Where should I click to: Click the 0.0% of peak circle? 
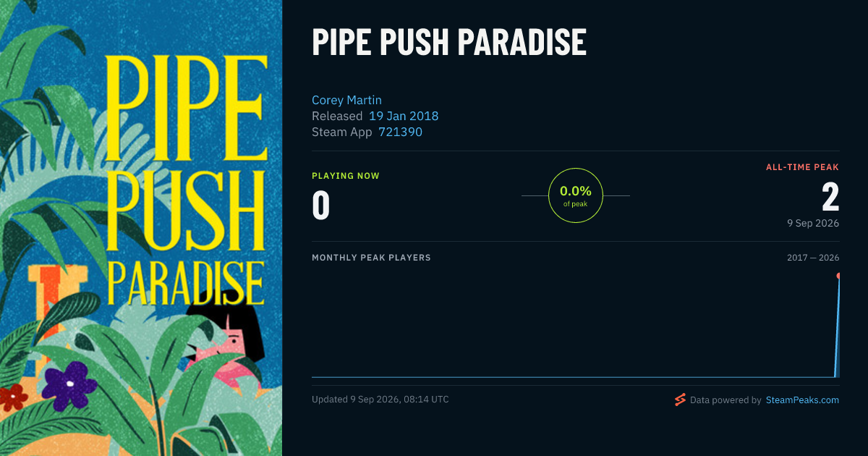[x=576, y=195]
